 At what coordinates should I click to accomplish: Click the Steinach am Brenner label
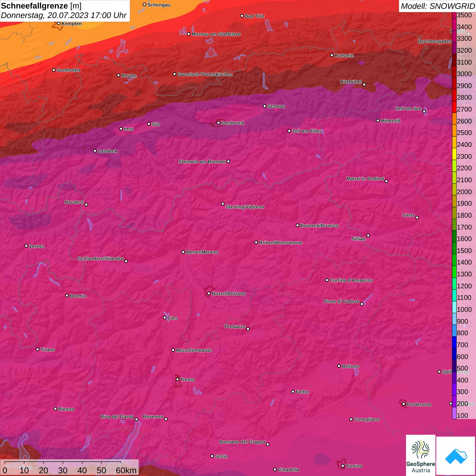point(202,161)
